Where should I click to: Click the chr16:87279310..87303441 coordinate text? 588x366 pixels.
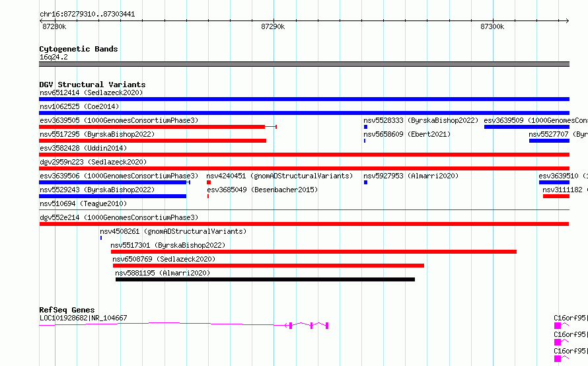87,15
